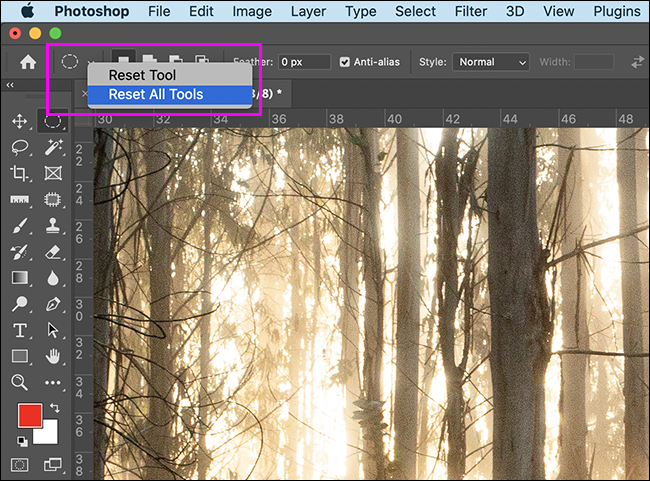Open the Style dropdown
Screen dimensions: 650x481
[491, 62]
